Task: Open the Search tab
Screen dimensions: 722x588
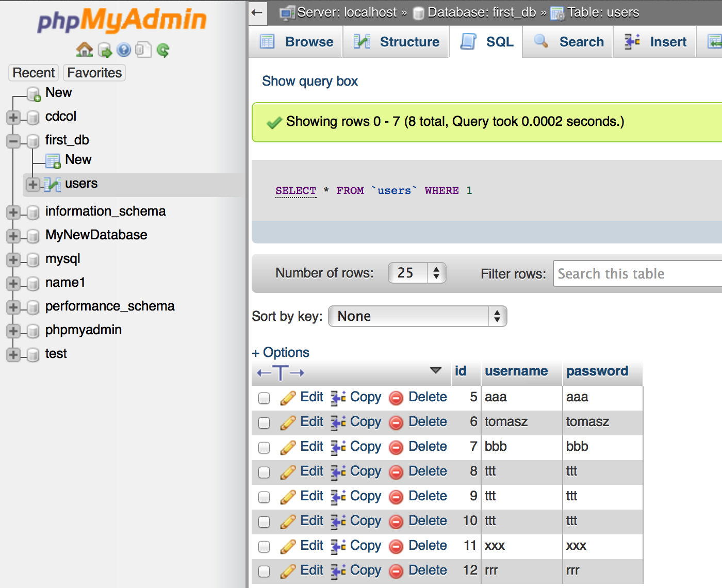Action: pyautogui.click(x=568, y=42)
